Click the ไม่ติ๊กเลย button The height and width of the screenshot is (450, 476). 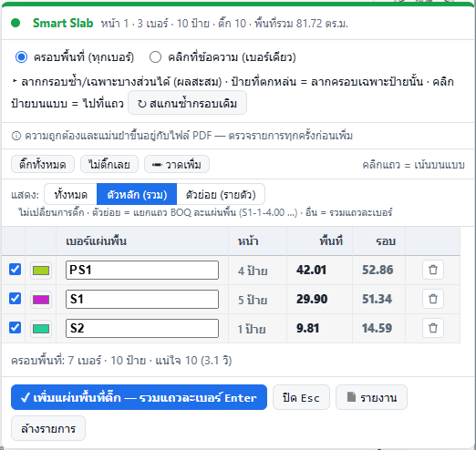point(109,165)
